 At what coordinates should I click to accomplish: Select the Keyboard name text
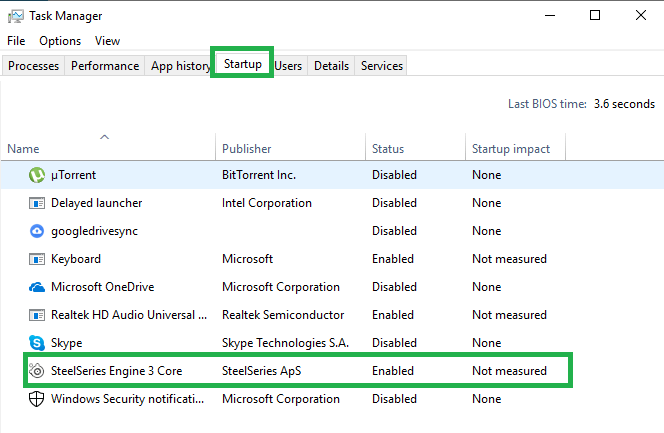click(76, 259)
